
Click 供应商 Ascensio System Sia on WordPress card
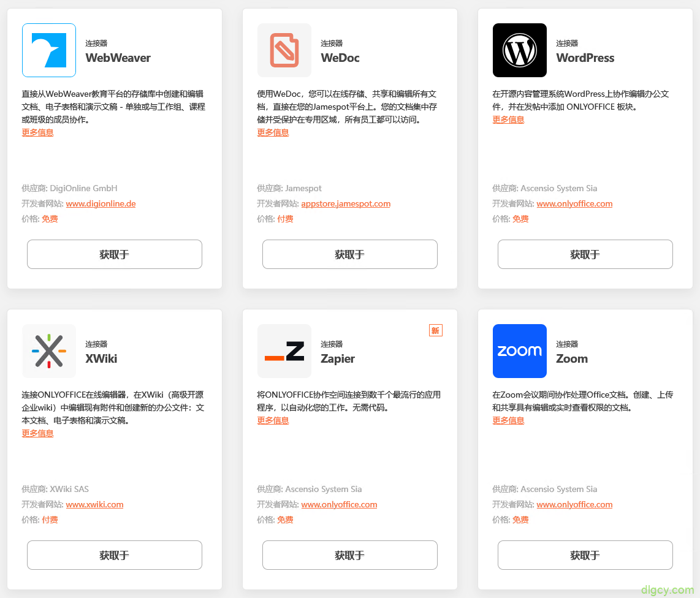[x=544, y=188]
